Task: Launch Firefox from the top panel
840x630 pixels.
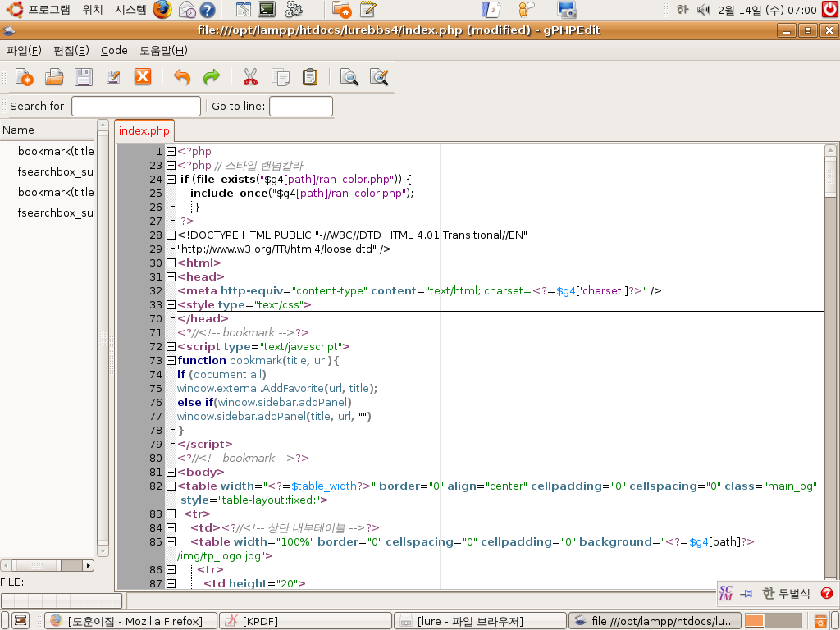Action: point(162,10)
